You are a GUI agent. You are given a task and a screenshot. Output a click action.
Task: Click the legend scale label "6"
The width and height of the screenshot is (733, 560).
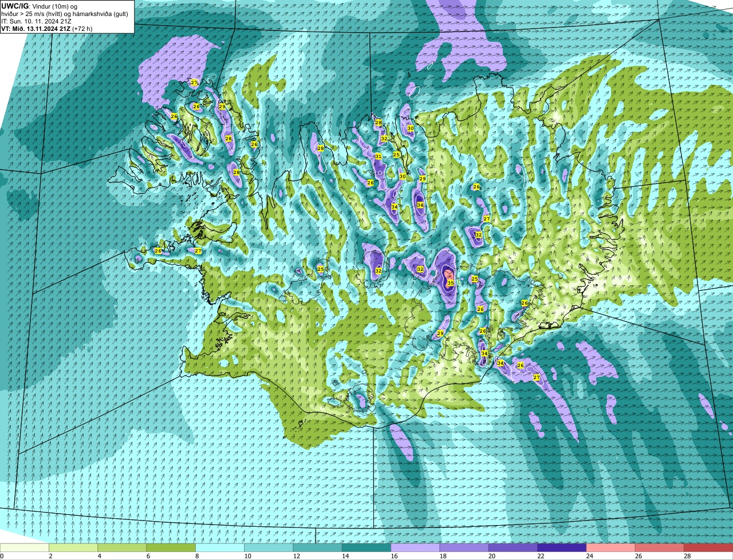pyautogui.click(x=148, y=556)
